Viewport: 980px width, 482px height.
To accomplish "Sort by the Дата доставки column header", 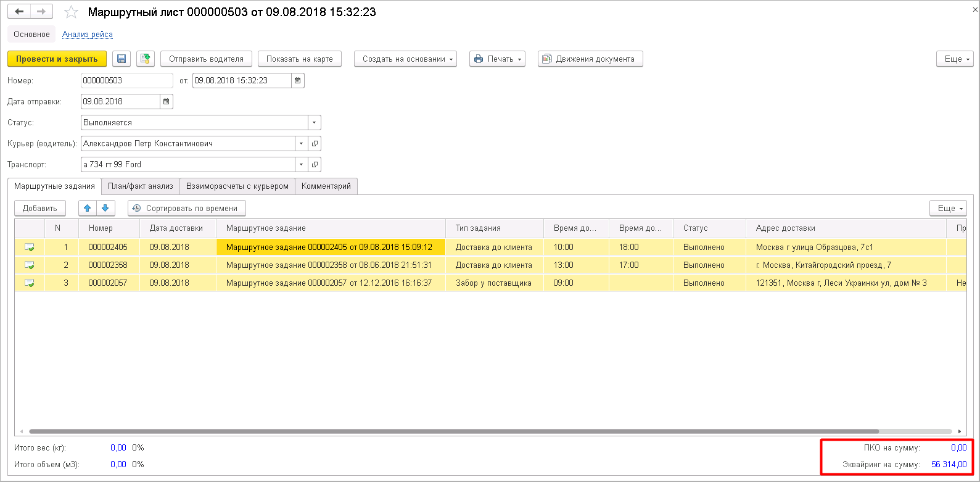I will (x=178, y=228).
